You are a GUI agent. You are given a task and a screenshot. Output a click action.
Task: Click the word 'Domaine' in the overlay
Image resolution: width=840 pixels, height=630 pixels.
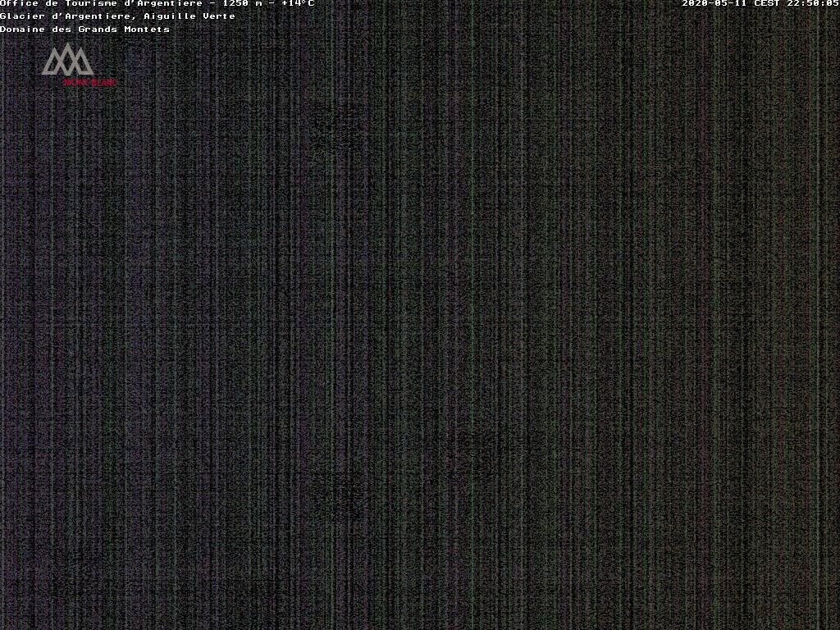(x=23, y=30)
